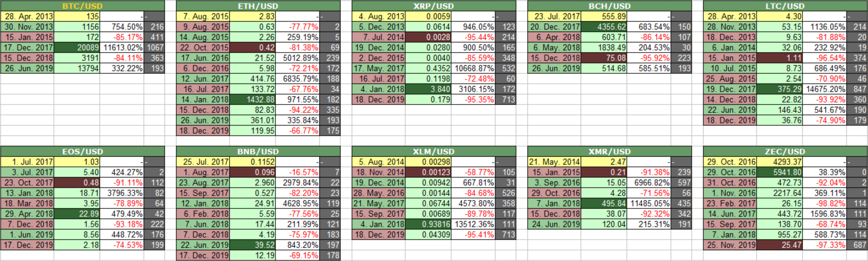Image resolution: width=868 pixels, height=261 pixels.
Task: Click the BTC price cell 3191
Action: click(x=77, y=58)
